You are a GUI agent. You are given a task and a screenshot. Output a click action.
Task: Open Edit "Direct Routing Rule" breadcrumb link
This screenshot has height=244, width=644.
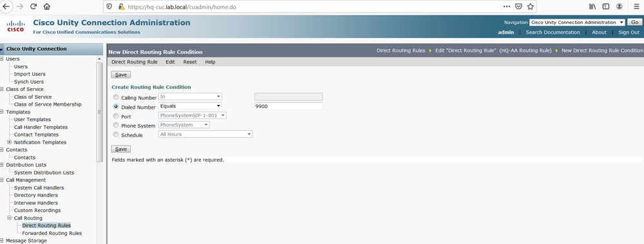tap(493, 50)
